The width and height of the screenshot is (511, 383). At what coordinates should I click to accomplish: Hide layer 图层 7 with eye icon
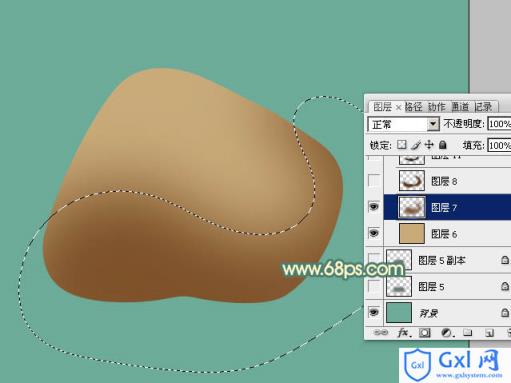(374, 207)
